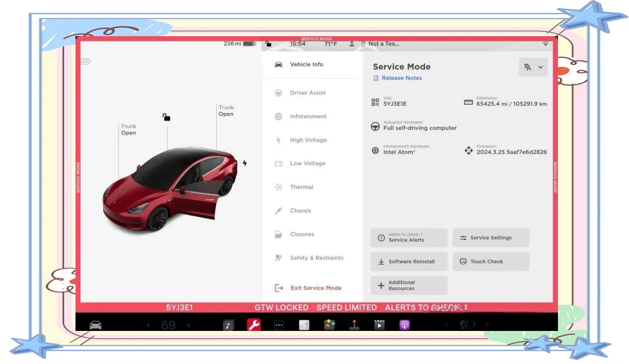The width and height of the screenshot is (629, 364).
Task: Launch the Arcade joystick app
Action: 354,325
